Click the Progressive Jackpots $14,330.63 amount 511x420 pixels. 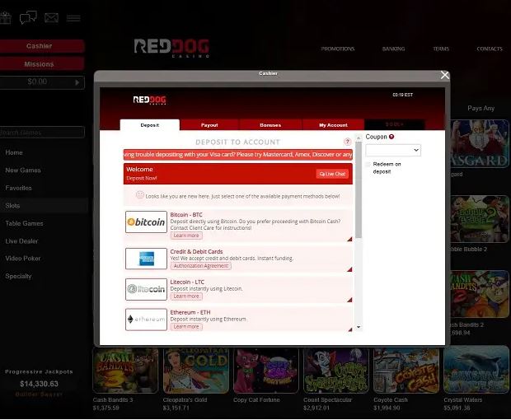tap(39, 384)
